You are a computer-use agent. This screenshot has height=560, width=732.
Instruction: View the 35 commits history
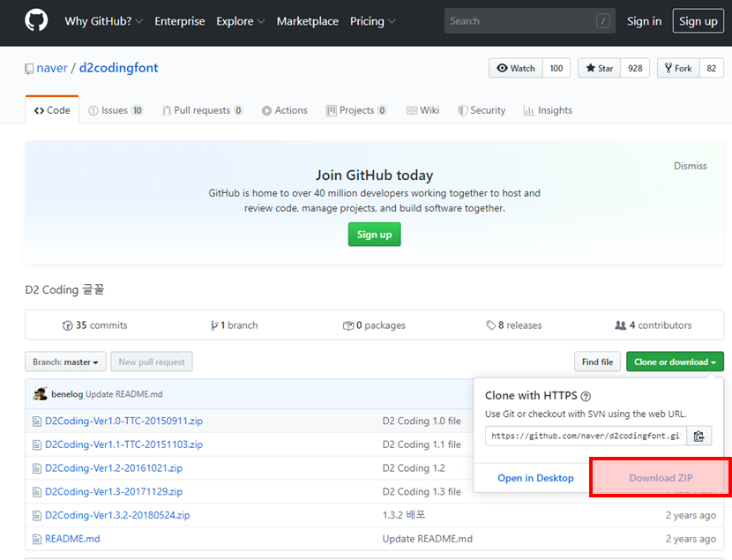click(94, 325)
